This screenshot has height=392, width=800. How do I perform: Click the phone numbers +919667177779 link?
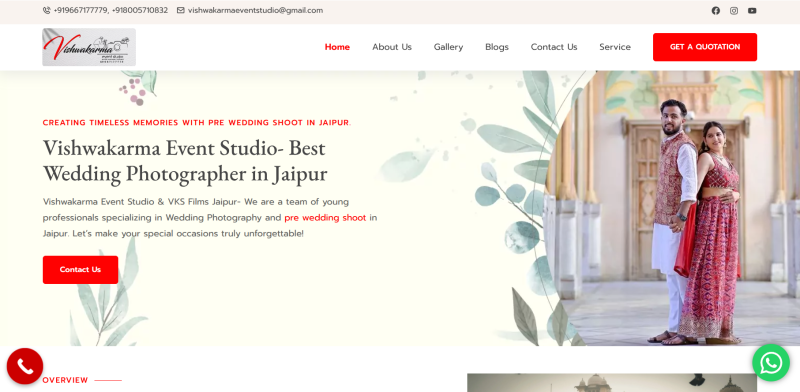coord(111,10)
